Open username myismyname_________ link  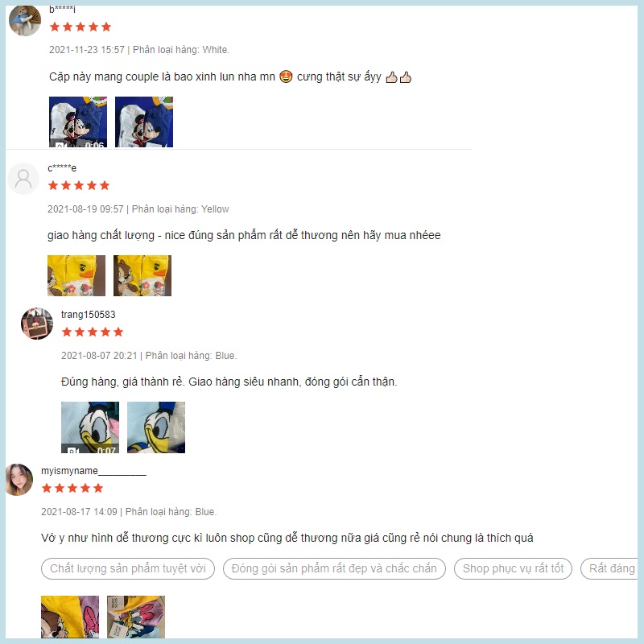click(x=93, y=471)
